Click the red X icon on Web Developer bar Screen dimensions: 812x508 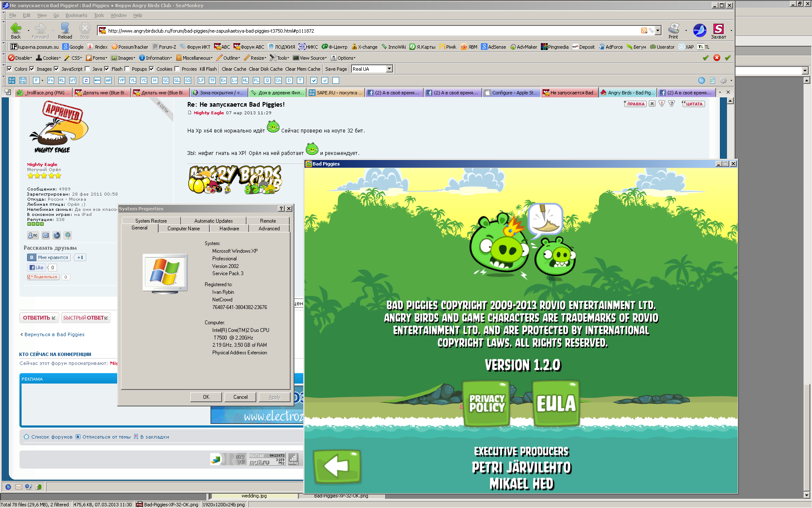pyautogui.click(x=717, y=58)
